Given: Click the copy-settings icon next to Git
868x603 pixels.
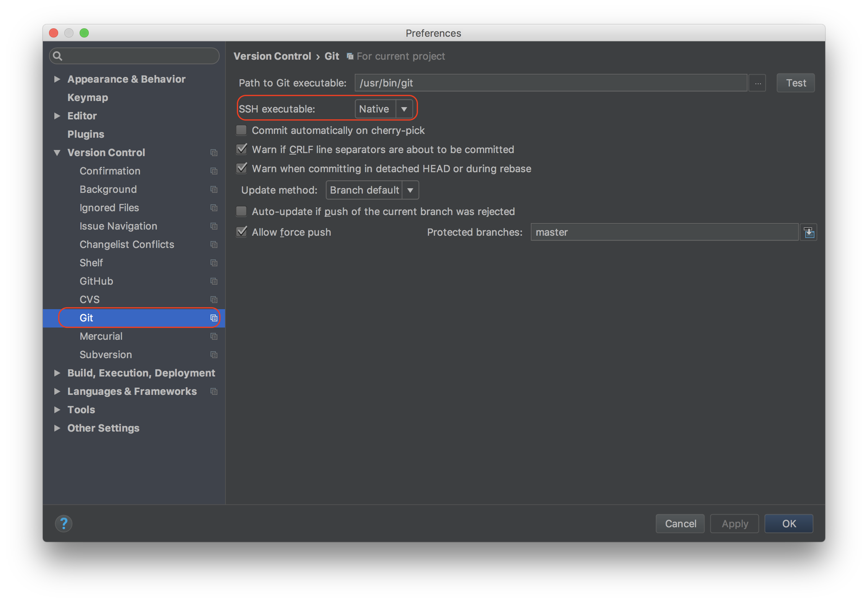Looking at the screenshot, I should pos(214,318).
